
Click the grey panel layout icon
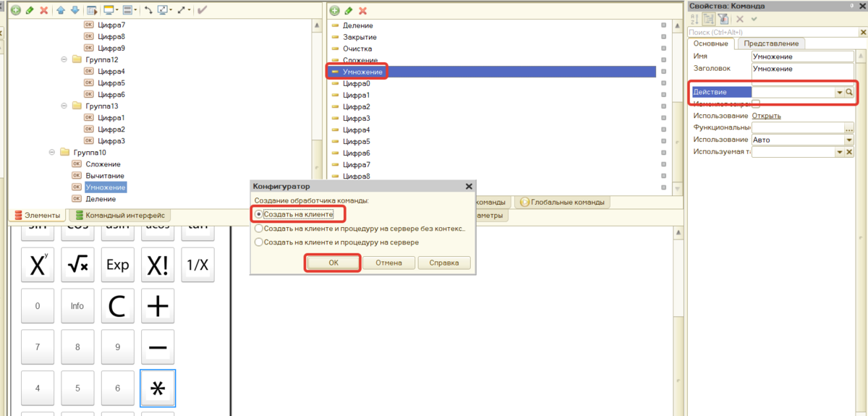(x=127, y=11)
